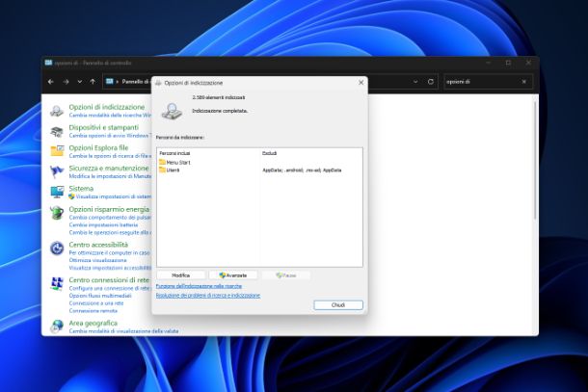Open Risoluzione dei problemi di ricerca link
588x392 pixels.
click(x=208, y=296)
